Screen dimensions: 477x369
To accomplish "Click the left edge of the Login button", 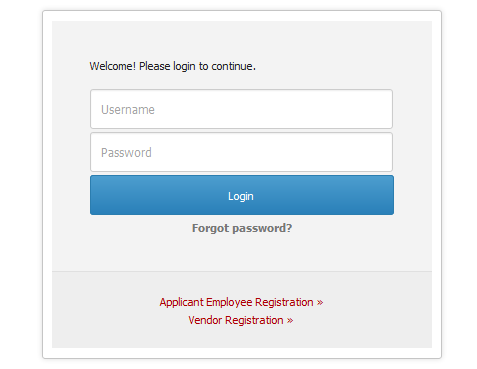I will (x=97, y=195).
